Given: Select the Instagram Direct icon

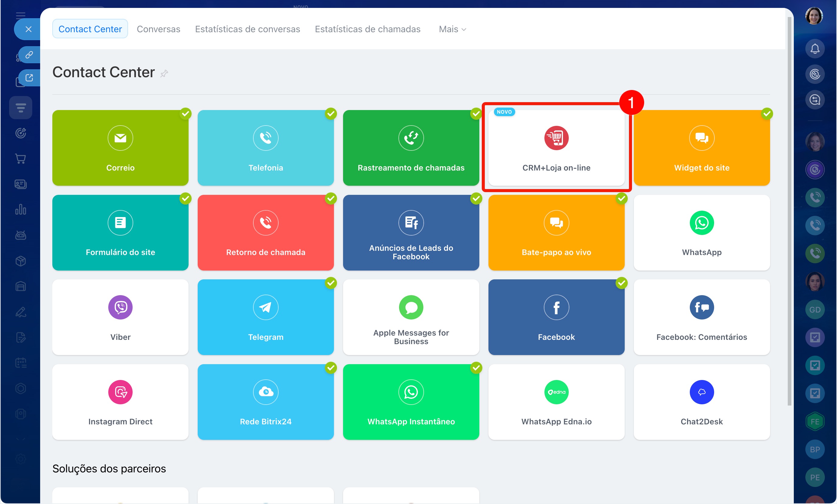Looking at the screenshot, I should [x=120, y=392].
